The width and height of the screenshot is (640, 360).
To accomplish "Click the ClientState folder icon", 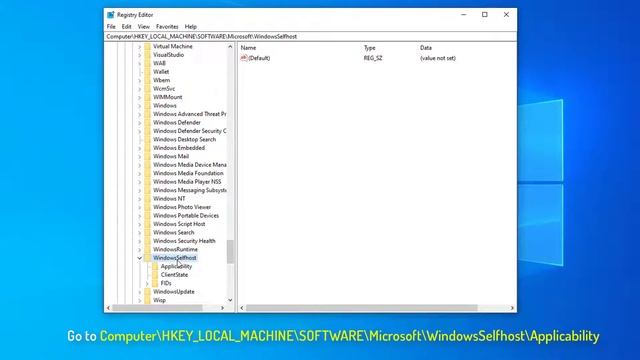I will point(155,275).
